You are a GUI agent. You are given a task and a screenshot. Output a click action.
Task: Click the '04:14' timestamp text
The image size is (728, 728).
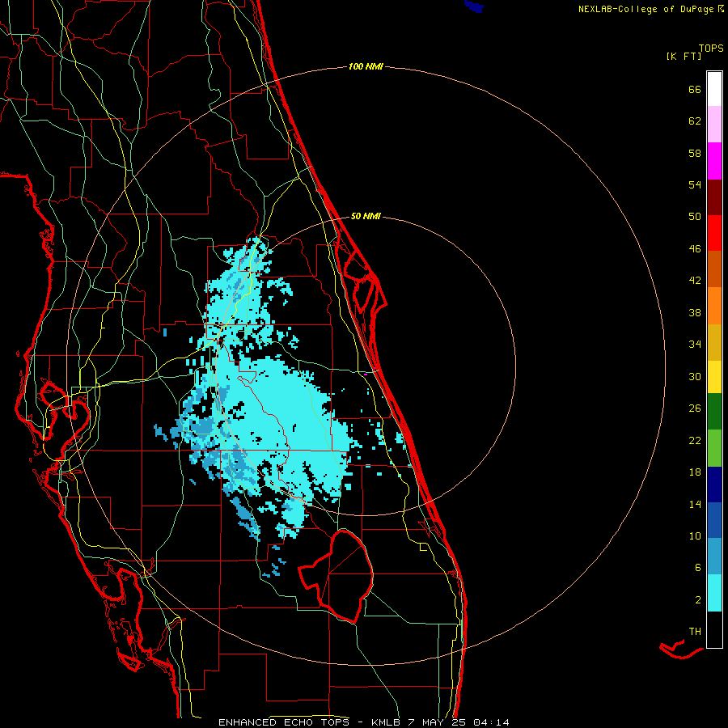(491, 722)
